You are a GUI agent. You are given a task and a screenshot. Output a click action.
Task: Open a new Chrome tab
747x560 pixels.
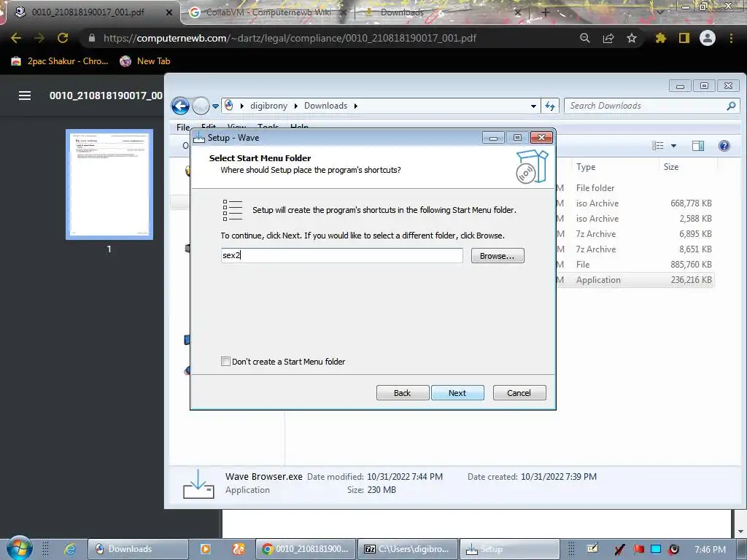coord(545,12)
